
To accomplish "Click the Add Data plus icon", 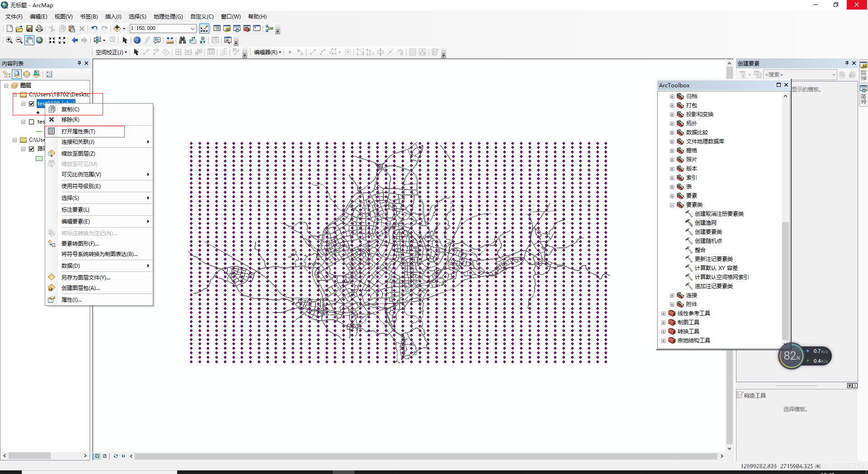I will click(x=117, y=28).
